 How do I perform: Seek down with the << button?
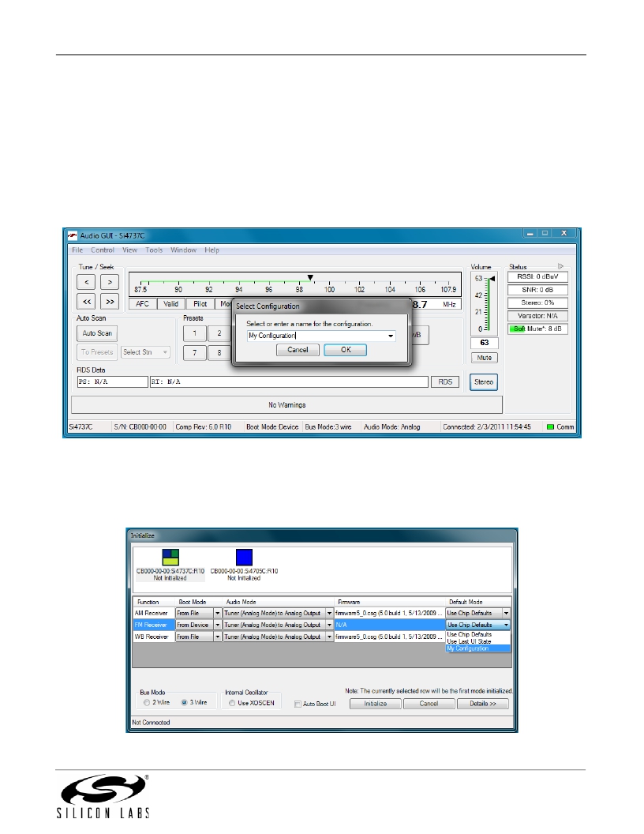point(86,302)
